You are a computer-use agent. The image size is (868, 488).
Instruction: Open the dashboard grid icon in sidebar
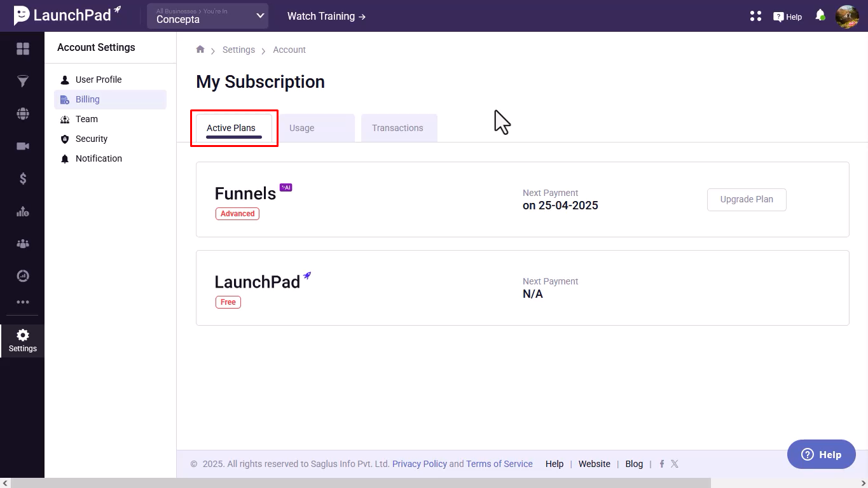click(x=23, y=49)
